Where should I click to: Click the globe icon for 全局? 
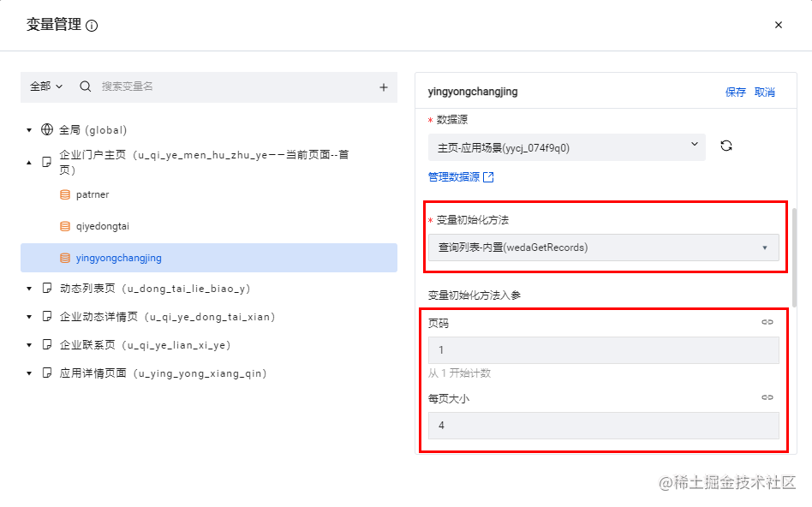coord(47,129)
